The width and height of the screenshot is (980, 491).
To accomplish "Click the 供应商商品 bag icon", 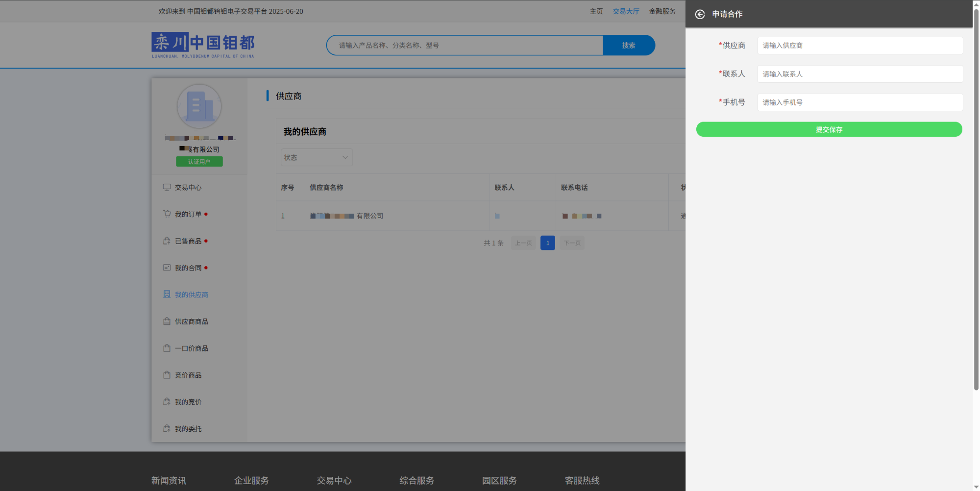I will 167,321.
